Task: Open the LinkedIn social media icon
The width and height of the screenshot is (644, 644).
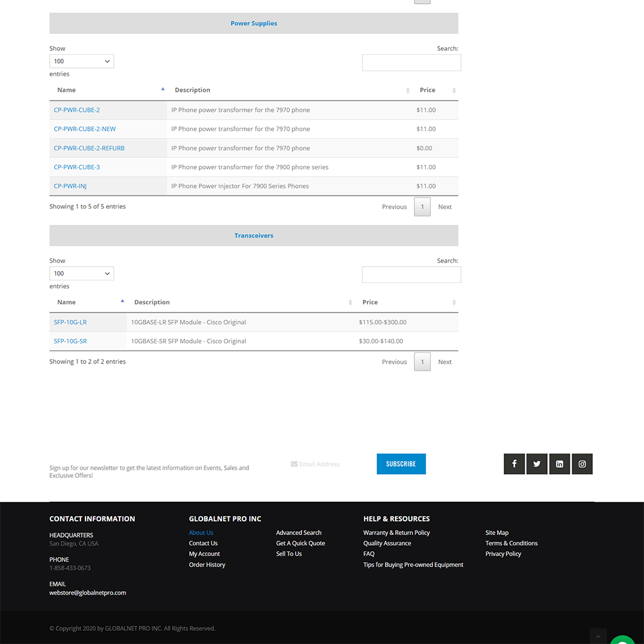Action: point(559,464)
